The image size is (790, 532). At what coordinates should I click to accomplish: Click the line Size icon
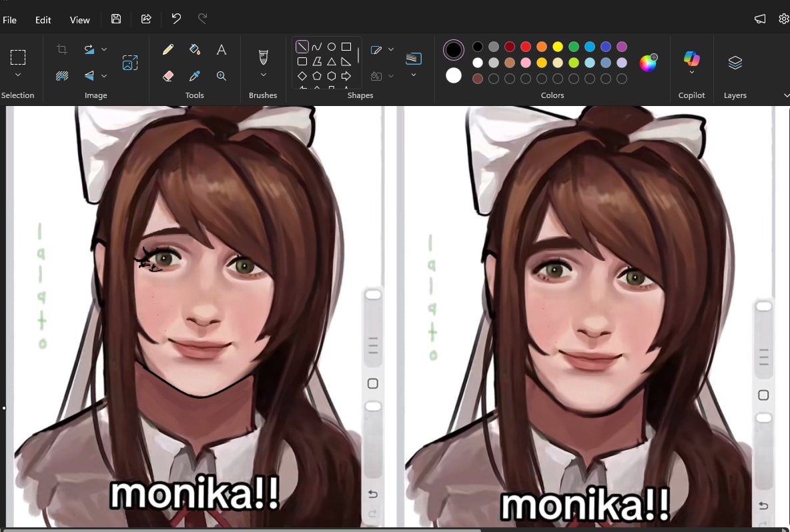pos(414,59)
